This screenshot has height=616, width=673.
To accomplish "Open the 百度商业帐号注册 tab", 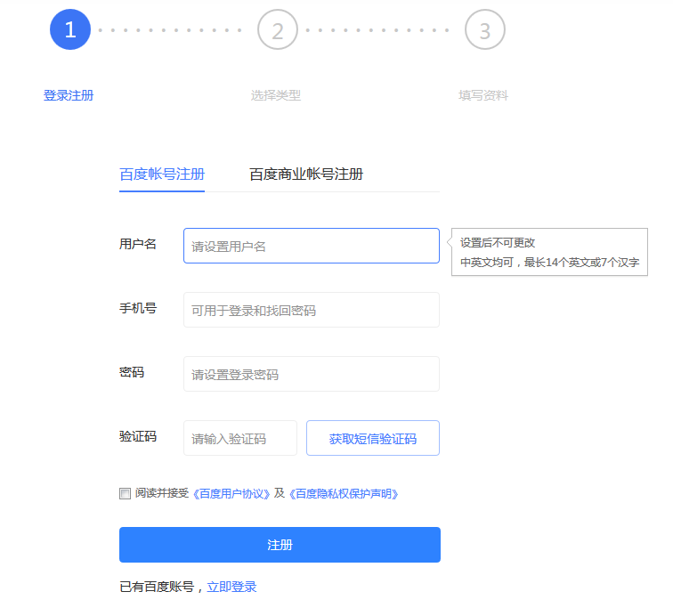I will pyautogui.click(x=306, y=174).
